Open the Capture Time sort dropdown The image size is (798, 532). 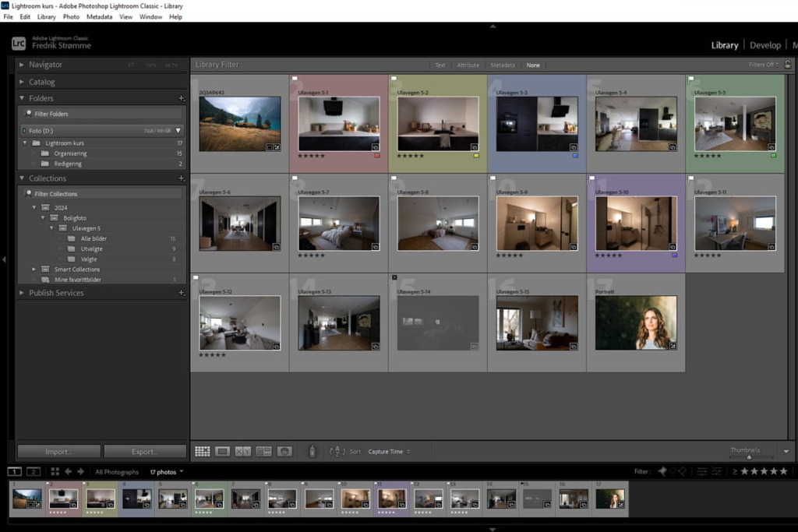tap(389, 452)
